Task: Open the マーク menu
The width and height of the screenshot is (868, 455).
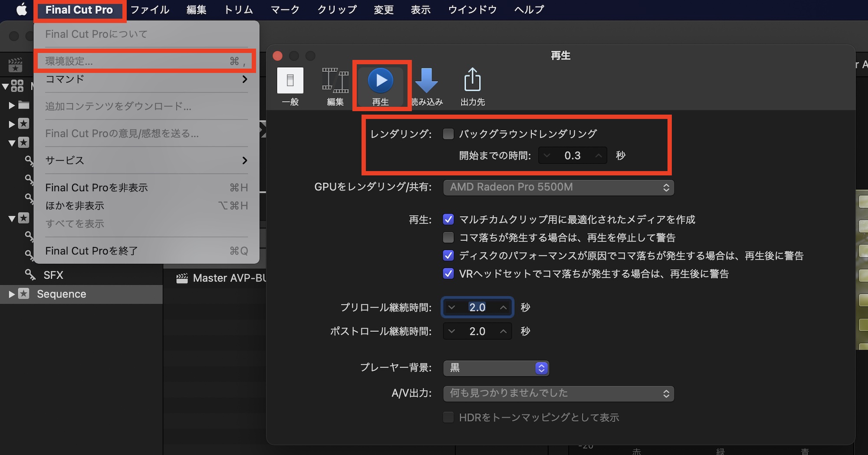Action: tap(285, 10)
